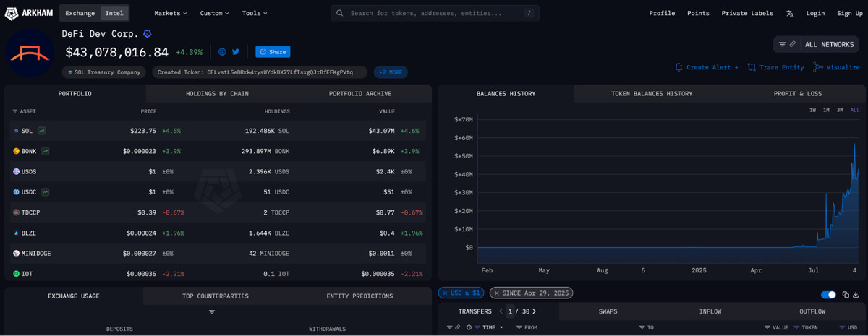Toggle the blue switch above transfers table
868x336 pixels.
tap(828, 295)
